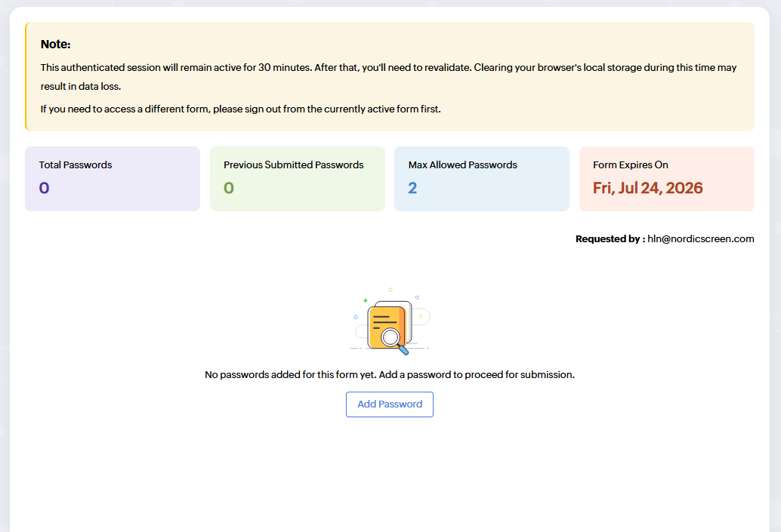
Task: Click the Total Passwords count zero
Action: [x=45, y=188]
